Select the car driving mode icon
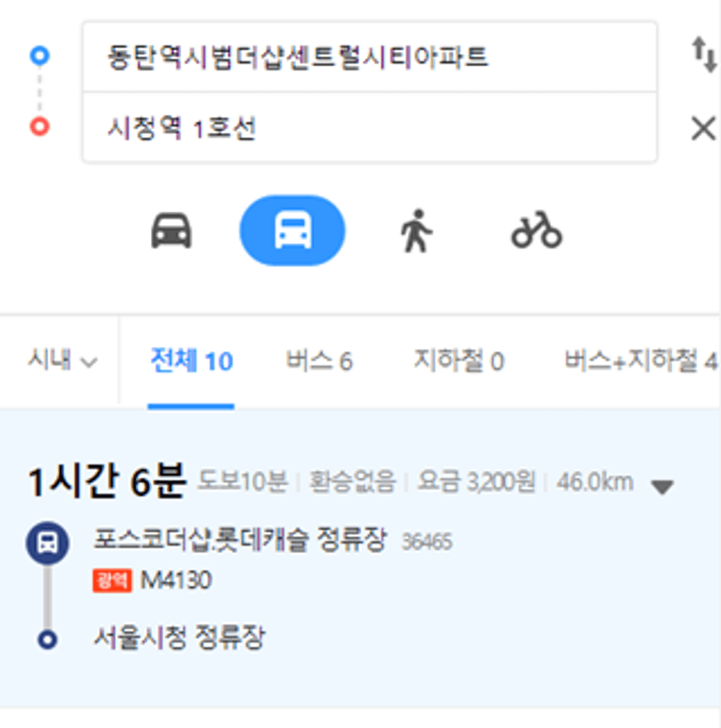Image resolution: width=721 pixels, height=728 pixels. [x=171, y=230]
